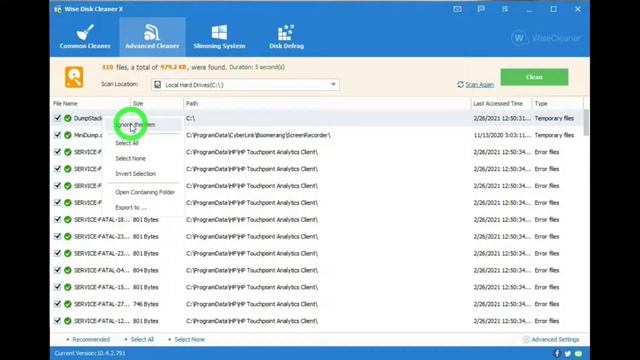Open the Twitter icon in status bar

point(567,353)
